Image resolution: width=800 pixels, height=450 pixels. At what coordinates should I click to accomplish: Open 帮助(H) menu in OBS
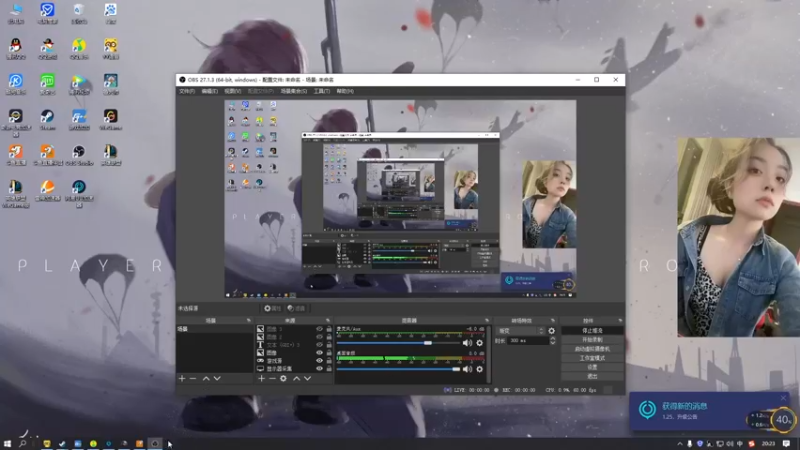[x=345, y=91]
